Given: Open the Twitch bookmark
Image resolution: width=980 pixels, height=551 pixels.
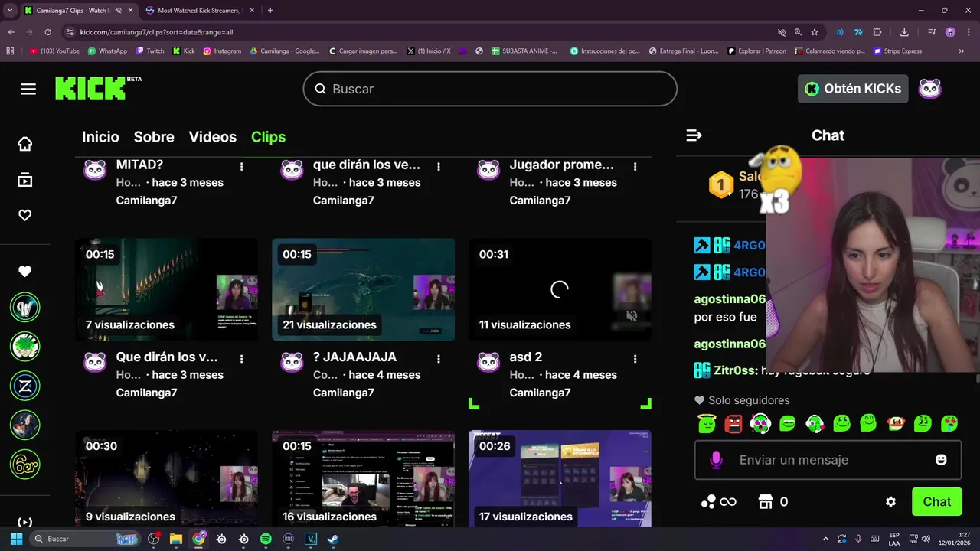Looking at the screenshot, I should (150, 51).
